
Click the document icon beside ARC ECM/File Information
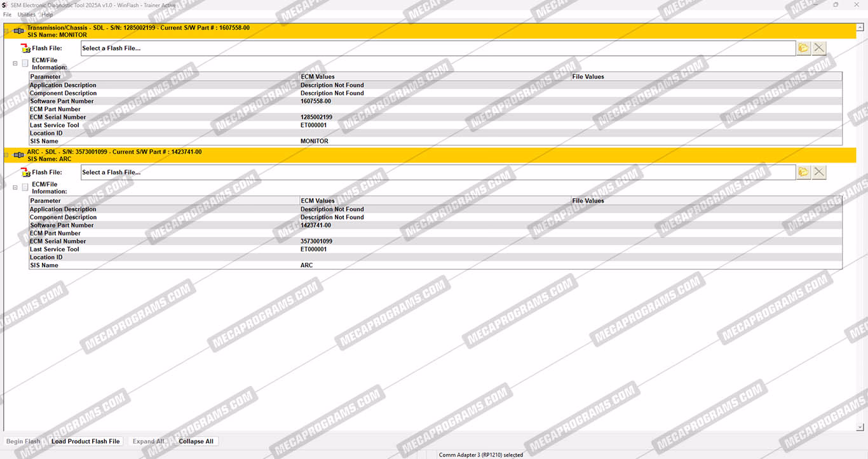click(25, 187)
